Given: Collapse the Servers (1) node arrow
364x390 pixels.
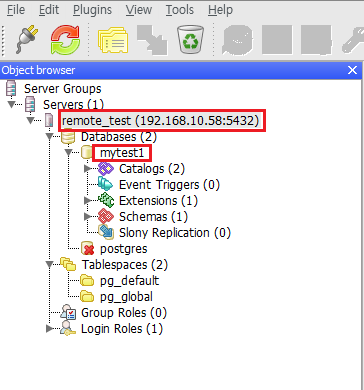Looking at the screenshot, I should 12,105.
